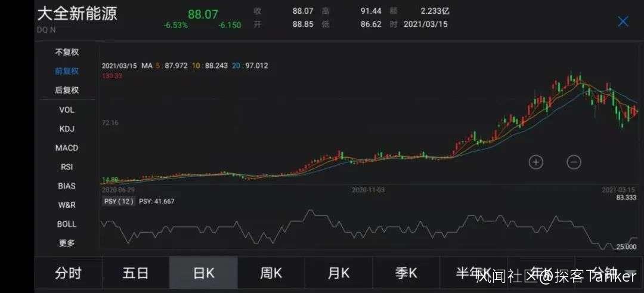Click PSY scale value 25.000
The width and height of the screenshot is (644, 293).
pos(626,246)
